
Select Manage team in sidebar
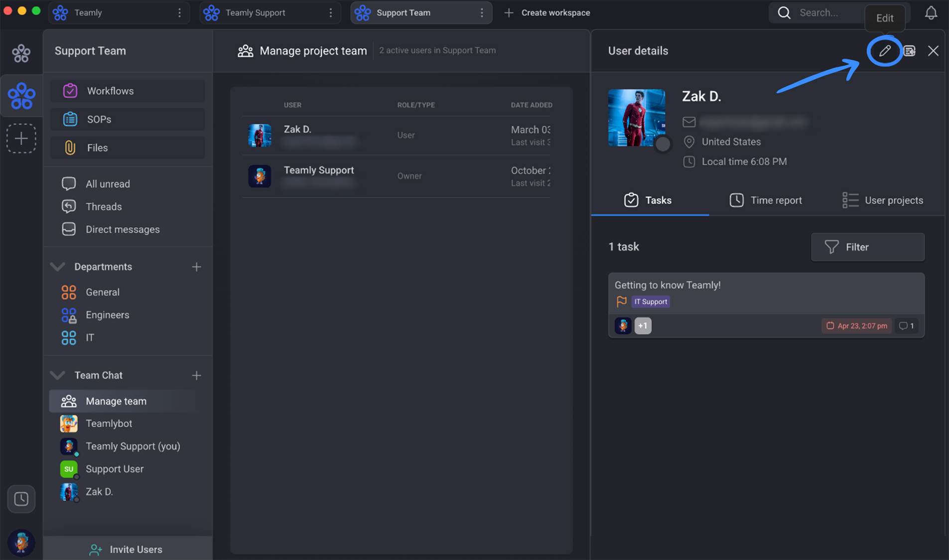128,401
